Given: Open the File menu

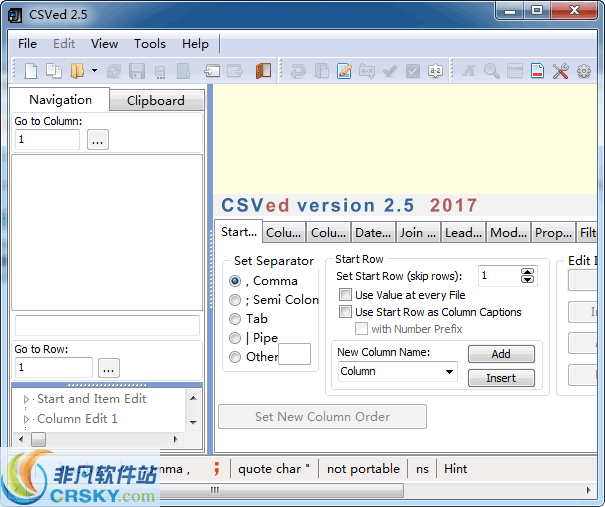Looking at the screenshot, I should (x=27, y=44).
